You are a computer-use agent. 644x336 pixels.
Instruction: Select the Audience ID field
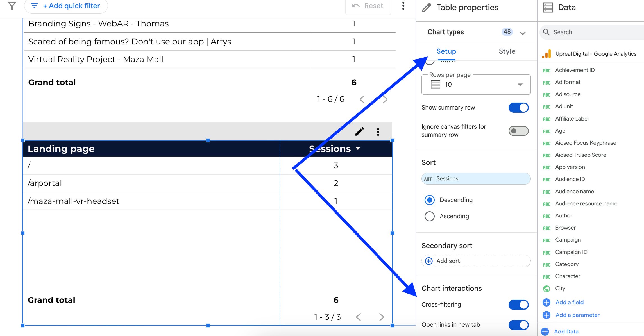click(570, 179)
